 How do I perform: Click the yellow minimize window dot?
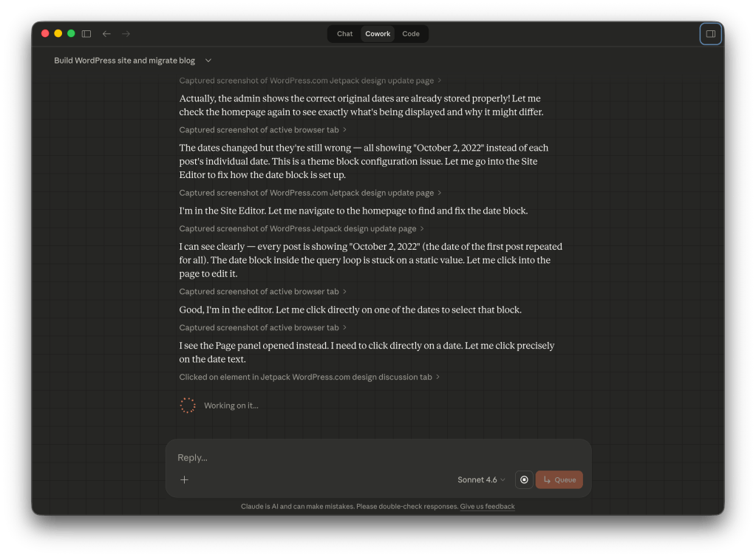click(58, 34)
